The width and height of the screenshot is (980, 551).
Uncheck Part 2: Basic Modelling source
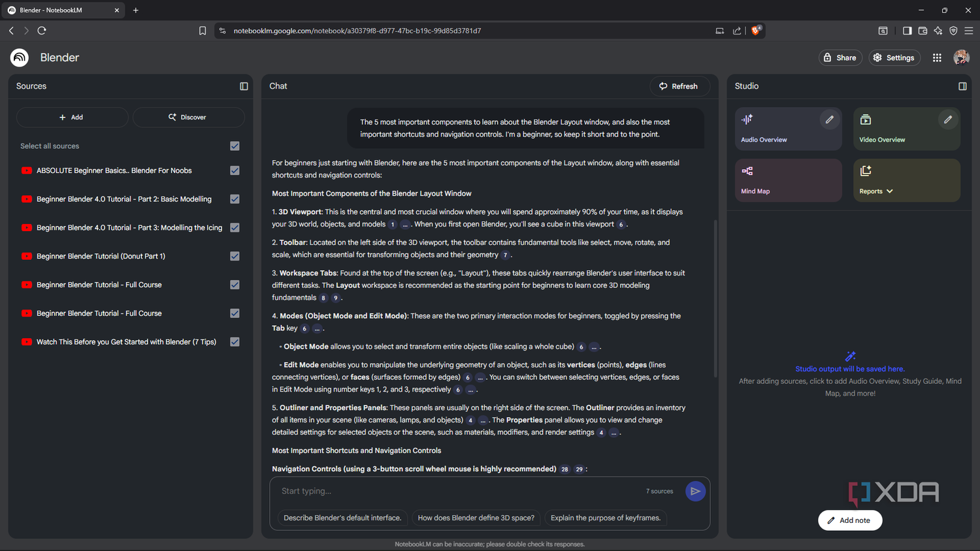tap(235, 199)
